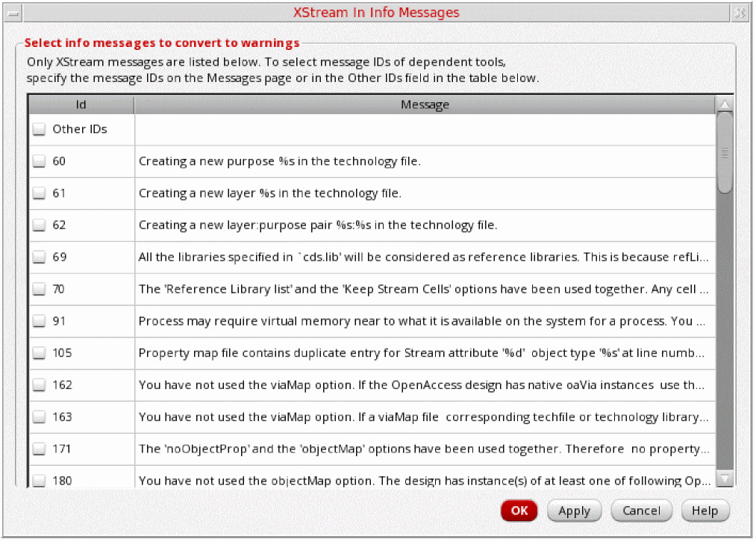Click the ID label 105
This screenshot has height=542, width=756.
pyautogui.click(x=62, y=353)
